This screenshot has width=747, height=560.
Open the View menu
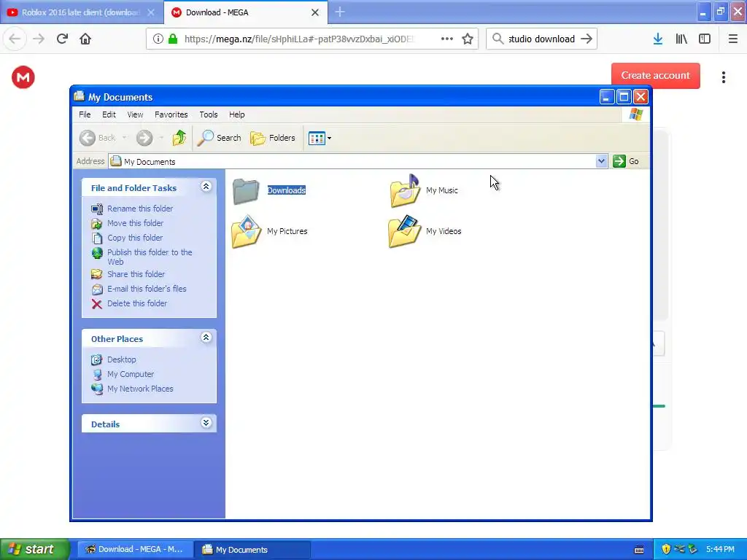click(135, 114)
